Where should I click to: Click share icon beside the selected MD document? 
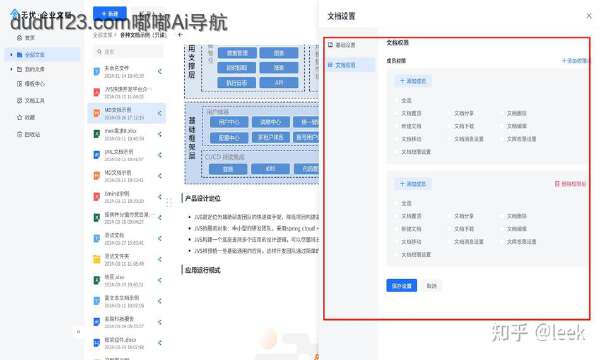(x=160, y=113)
